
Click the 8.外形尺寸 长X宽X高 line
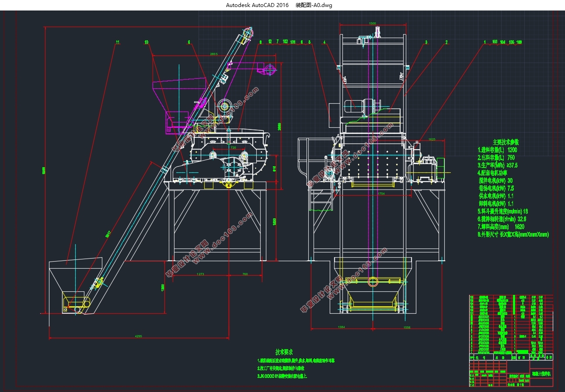point(513,234)
